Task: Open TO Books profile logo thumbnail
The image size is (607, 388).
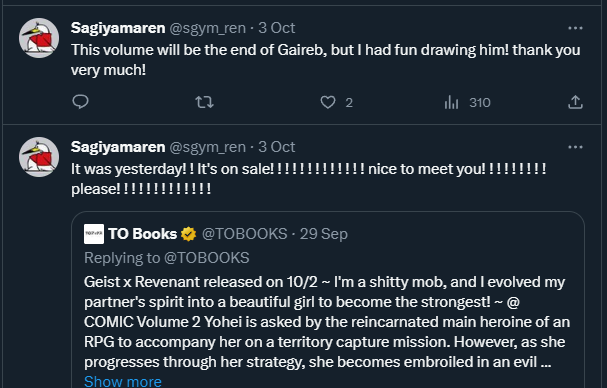Action: (94, 234)
